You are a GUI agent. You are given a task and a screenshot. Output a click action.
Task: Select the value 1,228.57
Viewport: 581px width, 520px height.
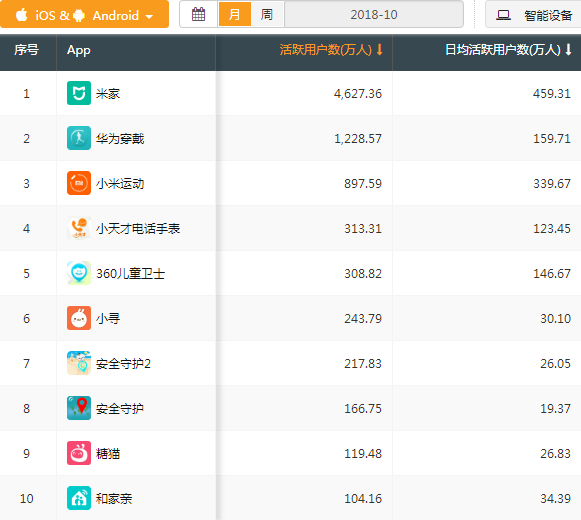pyautogui.click(x=358, y=139)
